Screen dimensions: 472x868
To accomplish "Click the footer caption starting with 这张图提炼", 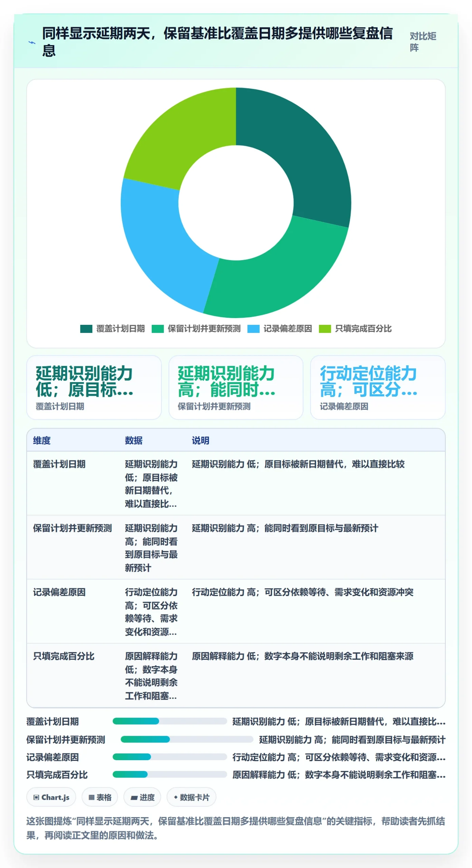I will pos(236,828).
